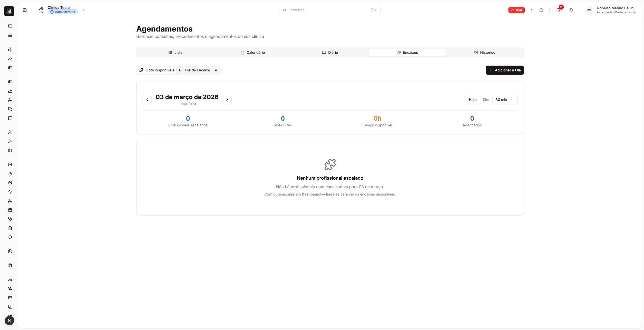Open the bar chart icon in sidebar

click(x=10, y=307)
